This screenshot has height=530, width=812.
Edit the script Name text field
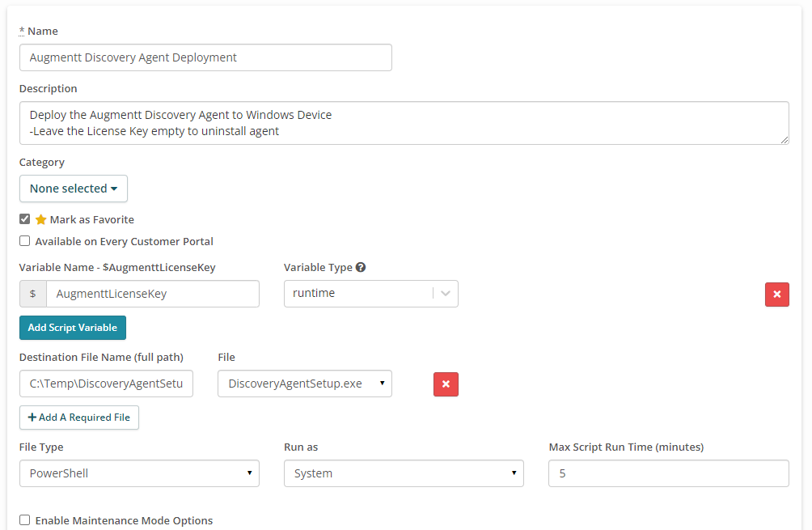(205, 57)
